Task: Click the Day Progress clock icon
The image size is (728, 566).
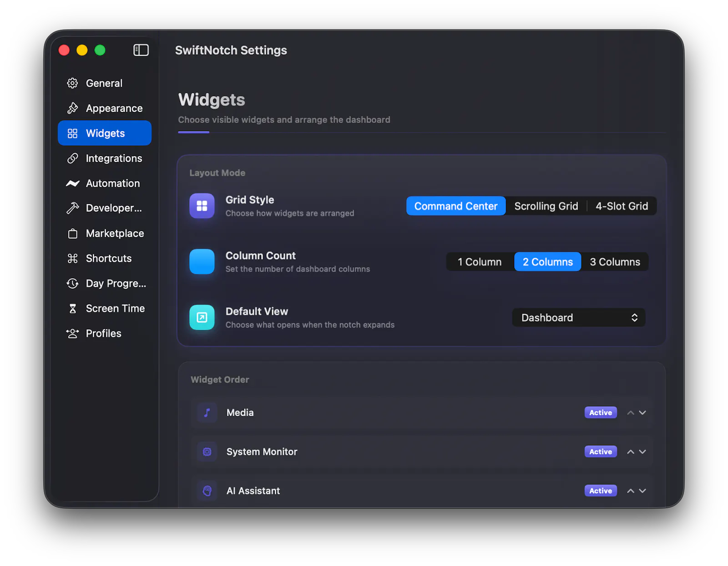Action: [x=72, y=284]
